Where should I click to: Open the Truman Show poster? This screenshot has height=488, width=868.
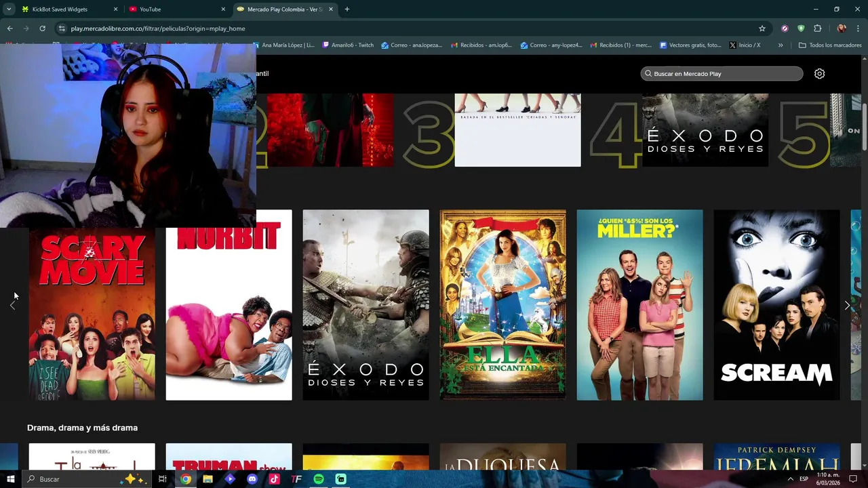pos(229,456)
